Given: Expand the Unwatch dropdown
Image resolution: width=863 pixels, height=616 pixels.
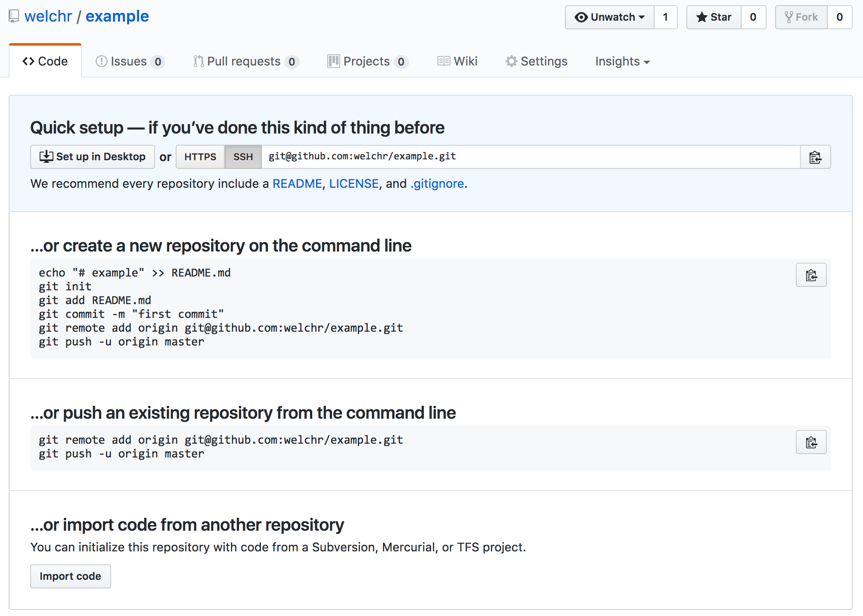Looking at the screenshot, I should [x=609, y=17].
